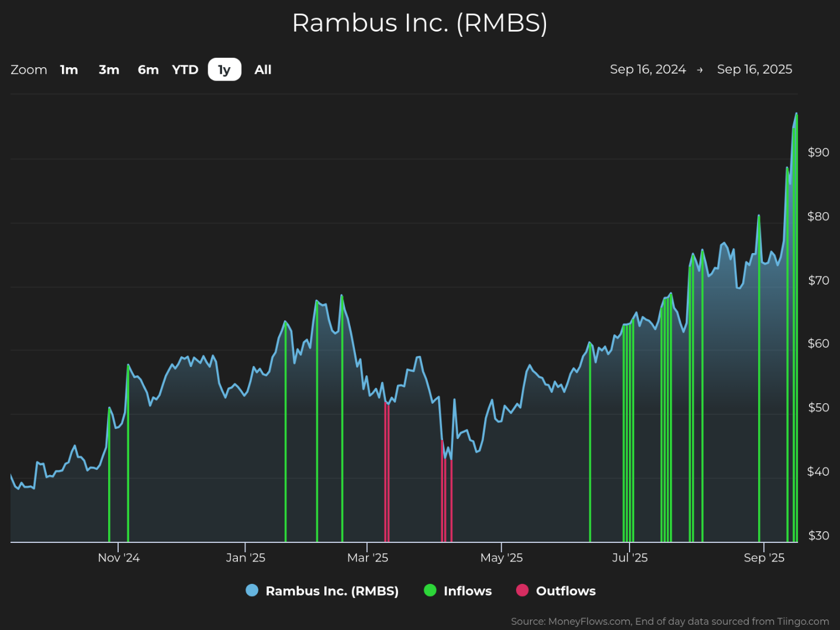Click the red outflow bar near Mar '25
This screenshot has width=840, height=630.
[x=387, y=472]
